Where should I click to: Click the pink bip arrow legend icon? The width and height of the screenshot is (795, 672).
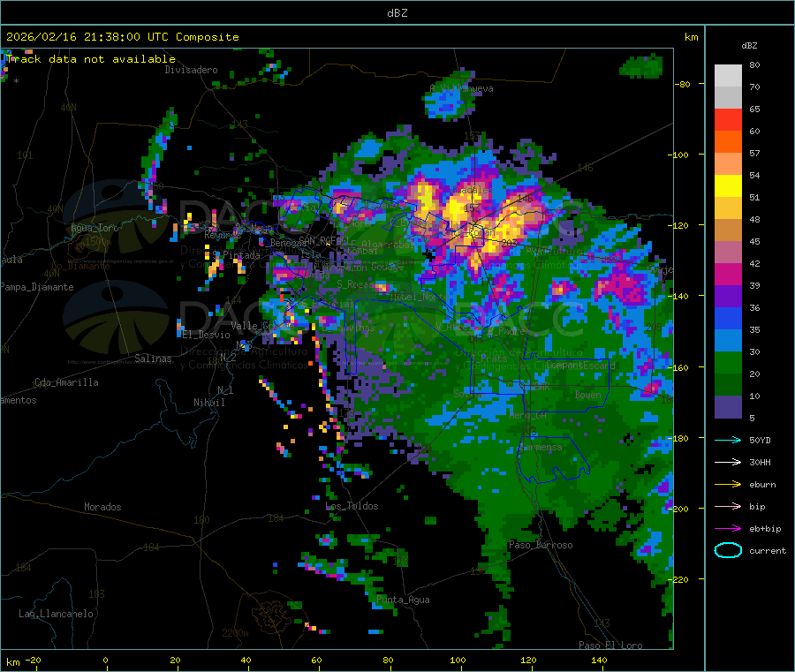[728, 506]
